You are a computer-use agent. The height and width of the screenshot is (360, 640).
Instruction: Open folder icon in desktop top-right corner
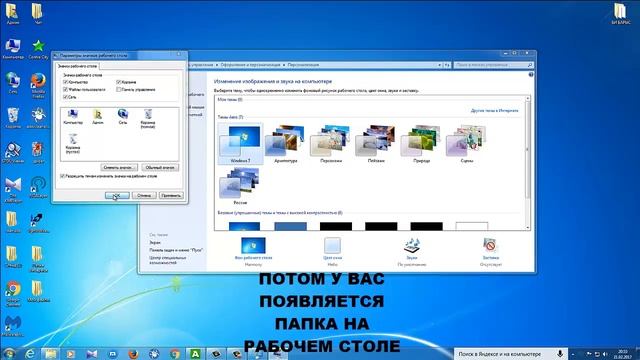[620, 13]
